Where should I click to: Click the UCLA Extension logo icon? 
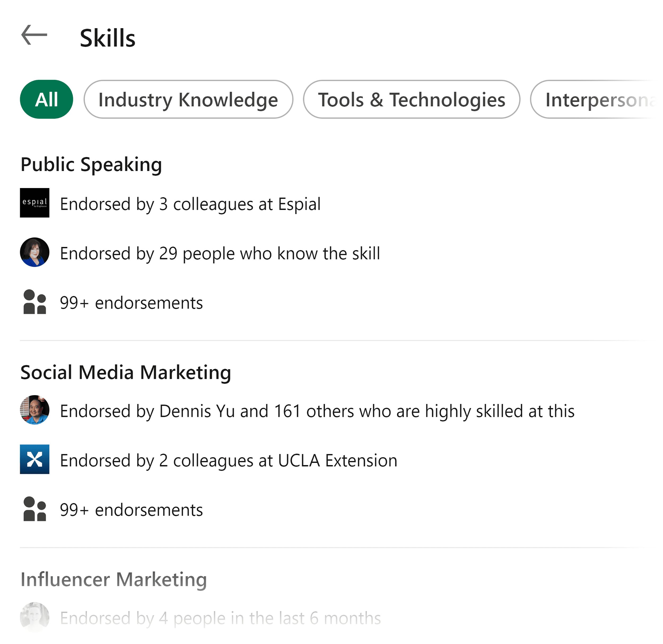[x=34, y=460]
